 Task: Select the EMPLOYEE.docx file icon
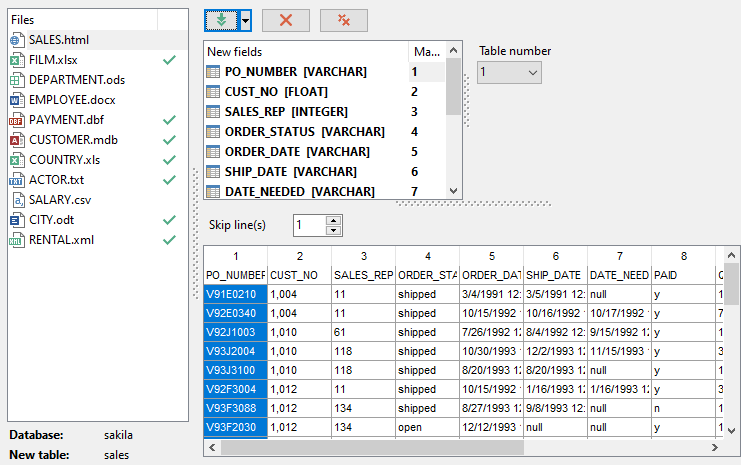[x=16, y=100]
